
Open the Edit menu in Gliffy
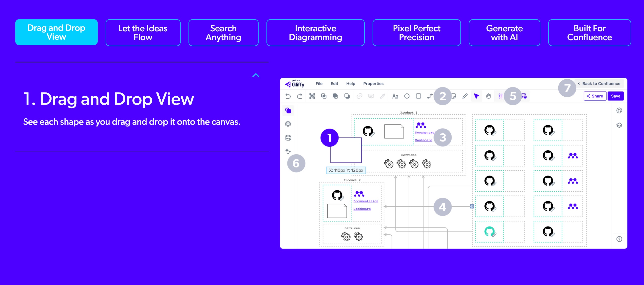[334, 84]
